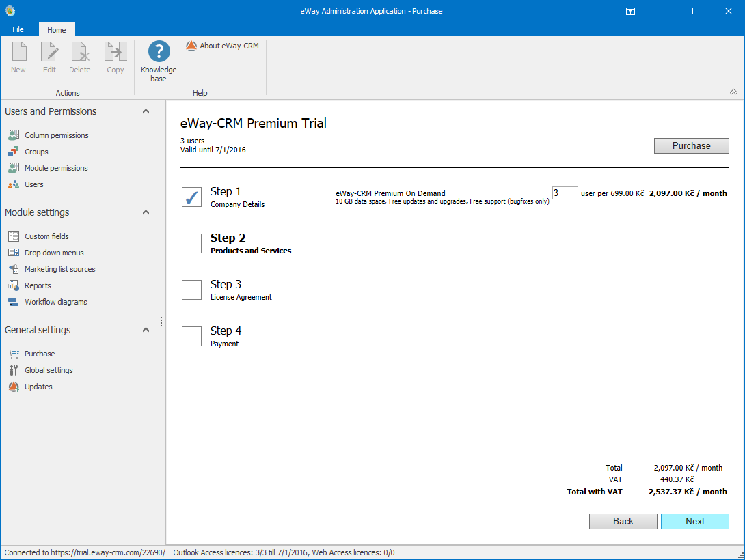The width and height of the screenshot is (745, 560).
Task: Open the Groups label in sidebar
Action: click(37, 152)
